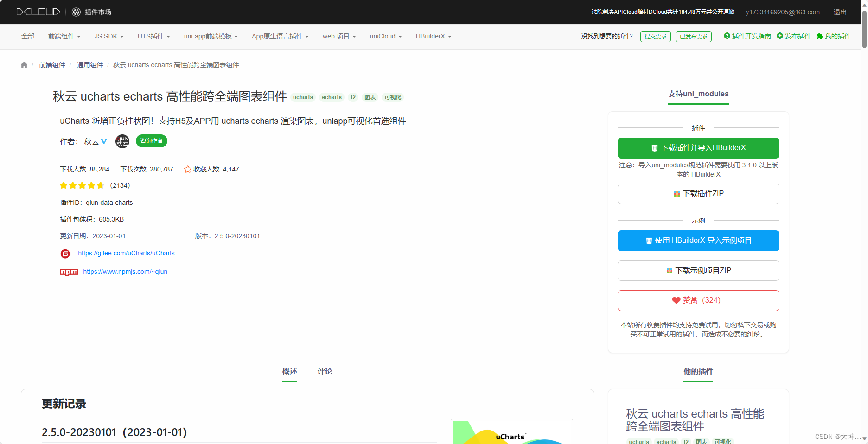Go to the home breadcrumb icon

(x=24, y=65)
